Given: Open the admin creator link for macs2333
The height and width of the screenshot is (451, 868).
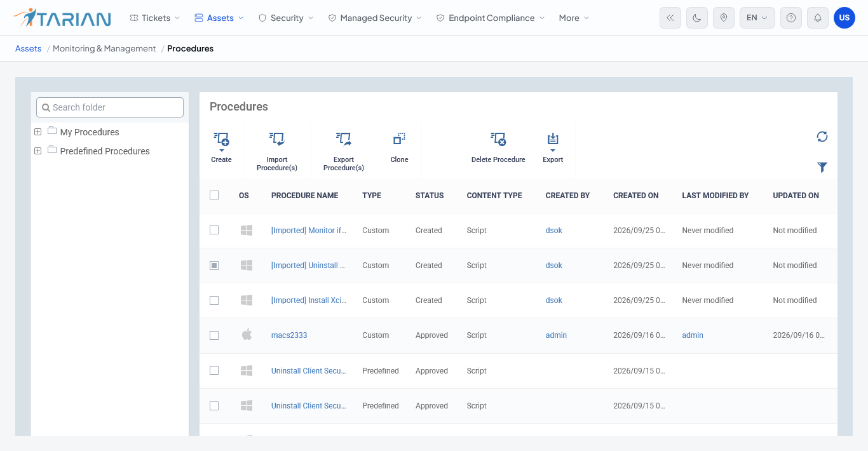Looking at the screenshot, I should (x=556, y=335).
